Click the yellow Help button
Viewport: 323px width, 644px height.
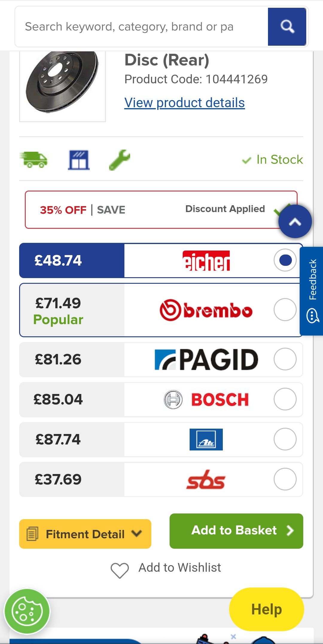(266, 609)
